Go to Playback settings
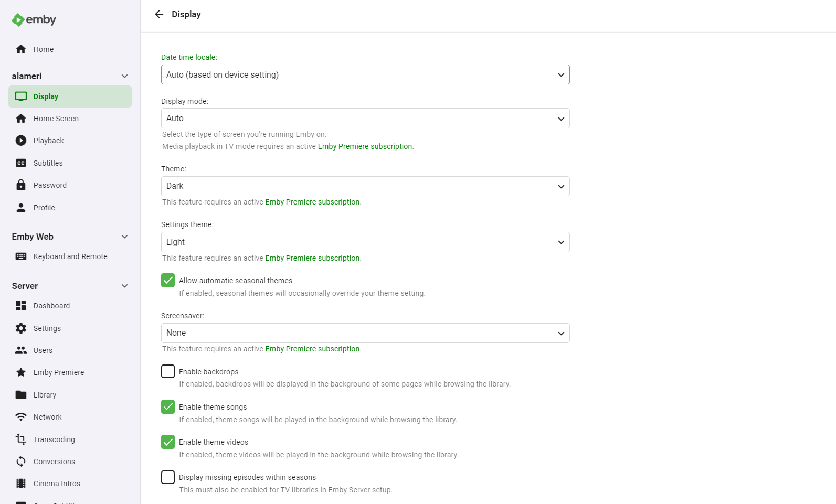Screen dimensions: 836x504 pos(48,141)
